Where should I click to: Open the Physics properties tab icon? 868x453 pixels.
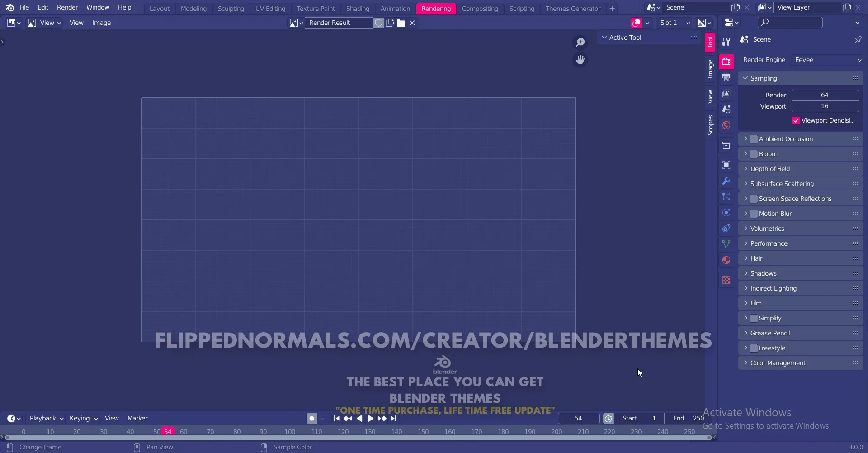tap(726, 212)
